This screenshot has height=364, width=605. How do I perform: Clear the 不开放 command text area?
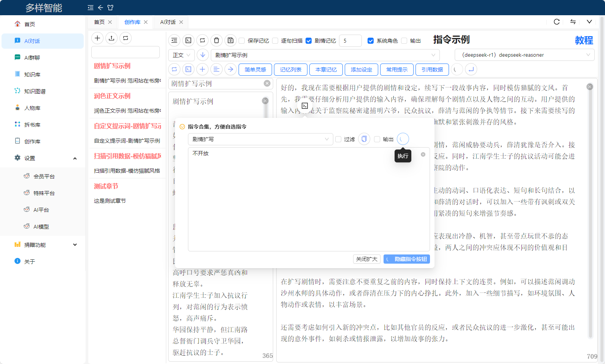point(423,154)
